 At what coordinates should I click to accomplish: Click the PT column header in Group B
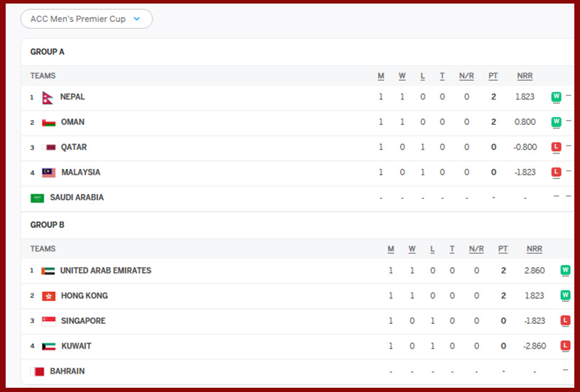point(503,249)
